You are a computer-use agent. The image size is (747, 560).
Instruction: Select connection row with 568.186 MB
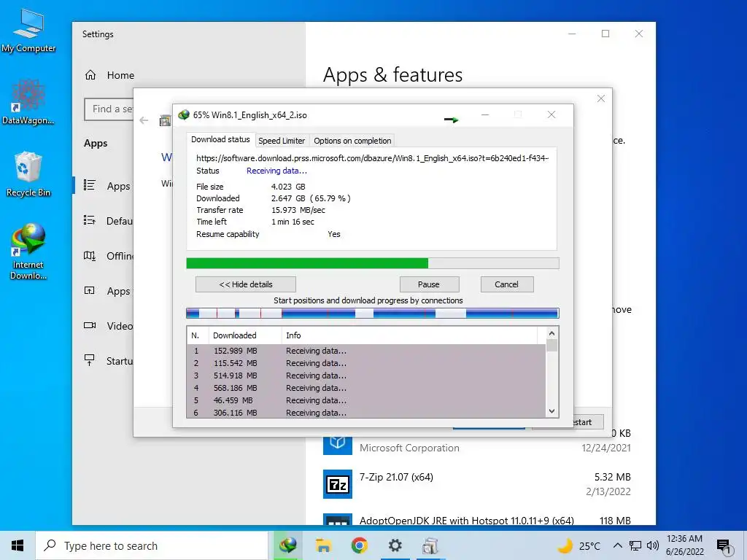click(x=366, y=388)
